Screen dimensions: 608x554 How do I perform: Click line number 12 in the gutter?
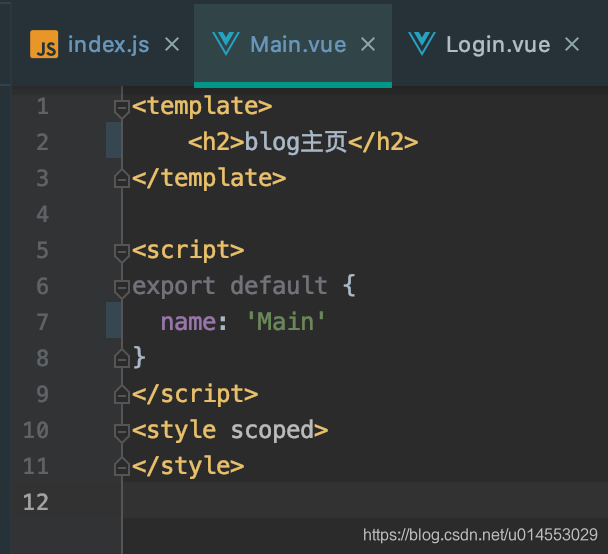tap(36, 502)
